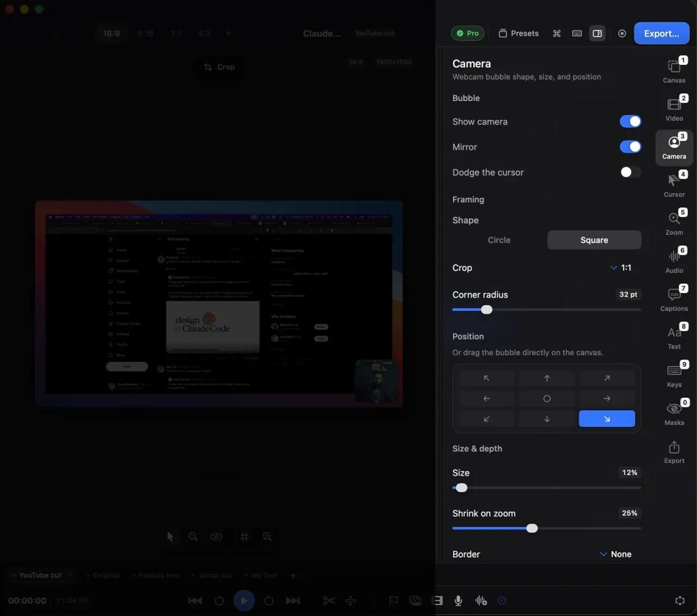Click the keyboard icon in the top bar
Viewport: 697px width, 616px height.
577,33
